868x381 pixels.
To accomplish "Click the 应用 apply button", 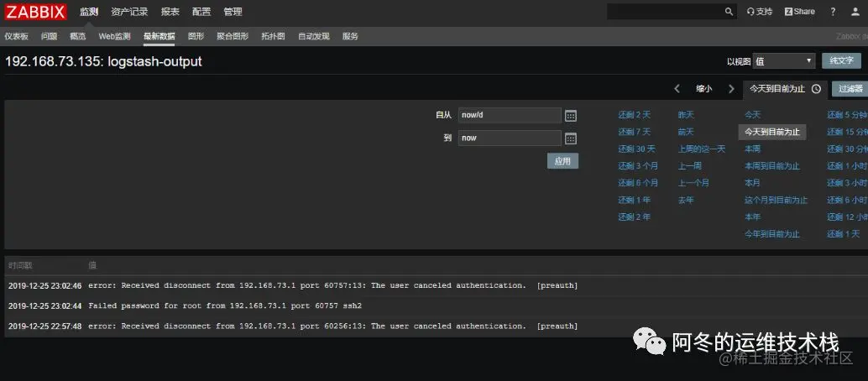I will [562, 161].
